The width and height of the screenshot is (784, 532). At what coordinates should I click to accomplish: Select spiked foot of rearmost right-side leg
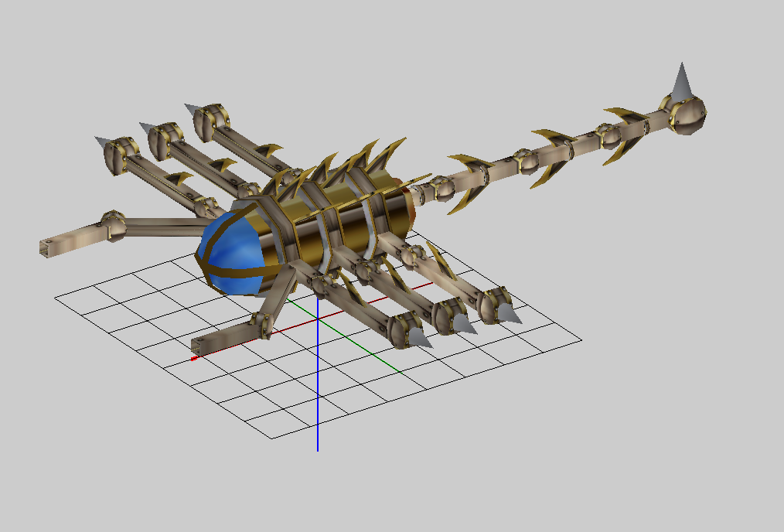[499, 305]
